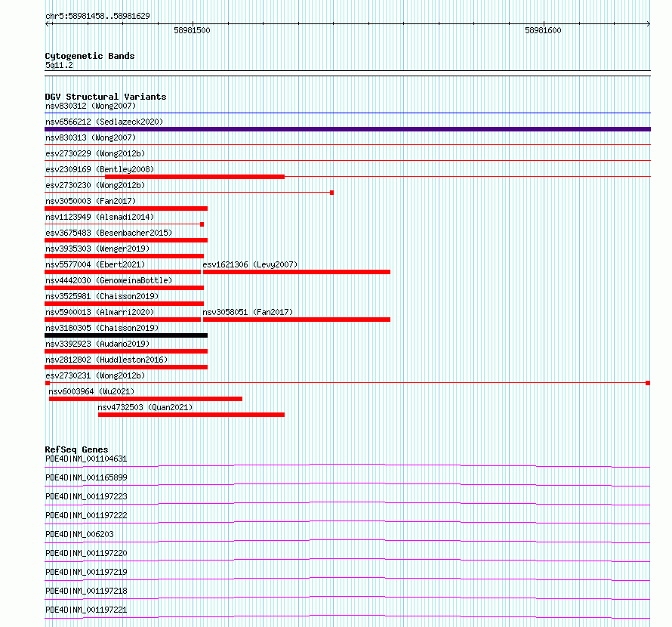Viewport: 672px width, 627px height.
Task: Open transcript PDE4D|NM_006203
Action: (x=79, y=534)
